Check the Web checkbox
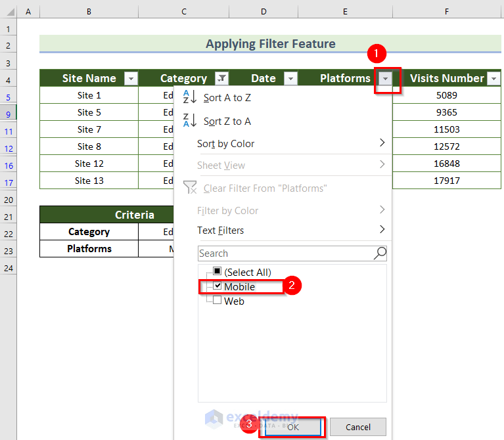The image size is (504, 440). coord(218,300)
